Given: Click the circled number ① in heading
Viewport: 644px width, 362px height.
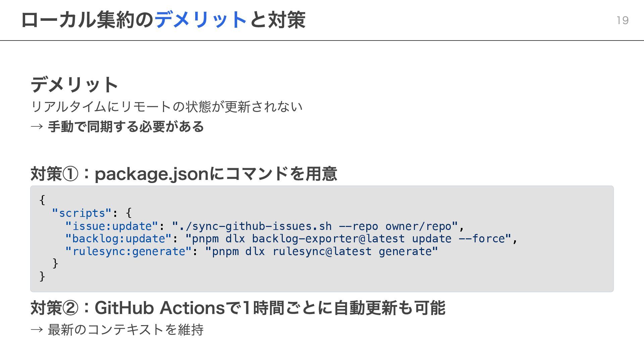Looking at the screenshot, I should [x=70, y=174].
